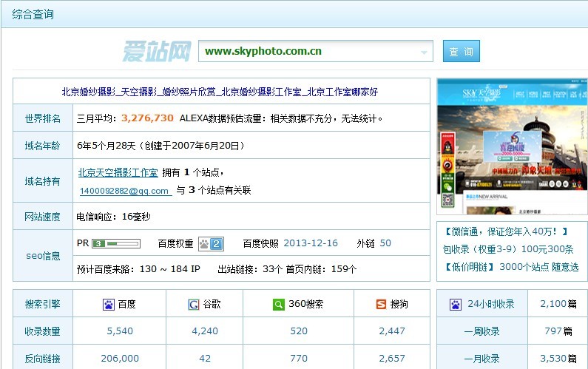
Task: Click the 360搜索 收录数量 value 520
Action: [299, 331]
